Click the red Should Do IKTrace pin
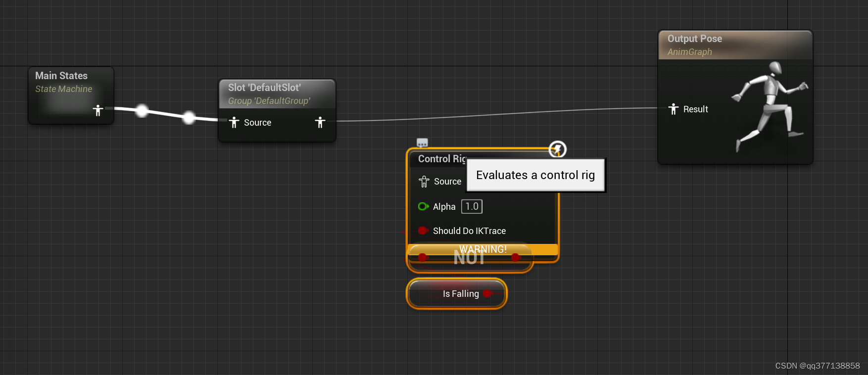Image resolution: width=868 pixels, height=375 pixels. tap(423, 231)
